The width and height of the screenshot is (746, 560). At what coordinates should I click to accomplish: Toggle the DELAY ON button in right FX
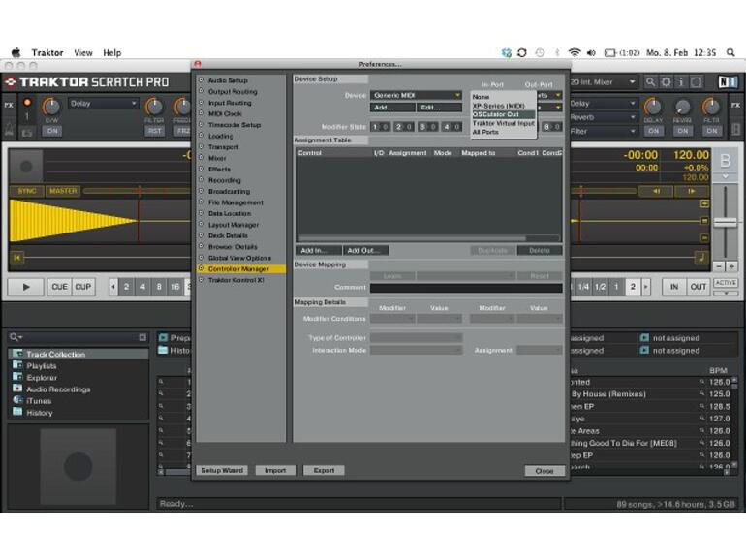[x=653, y=131]
